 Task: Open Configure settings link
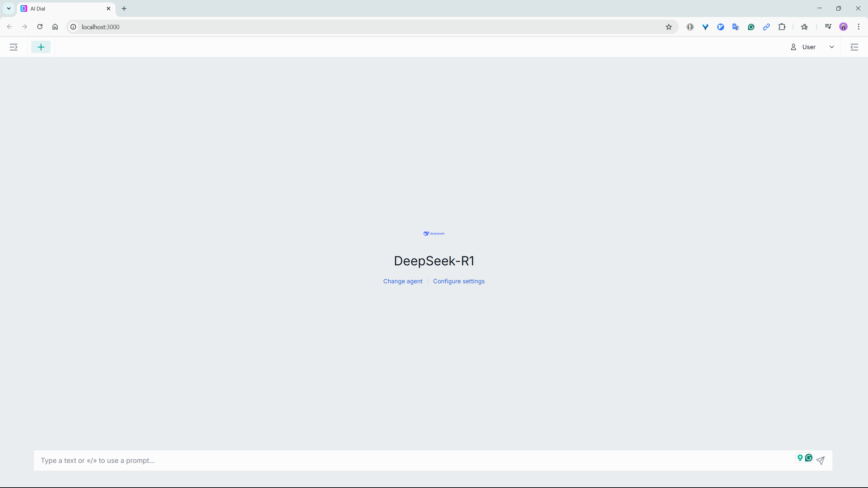click(459, 281)
